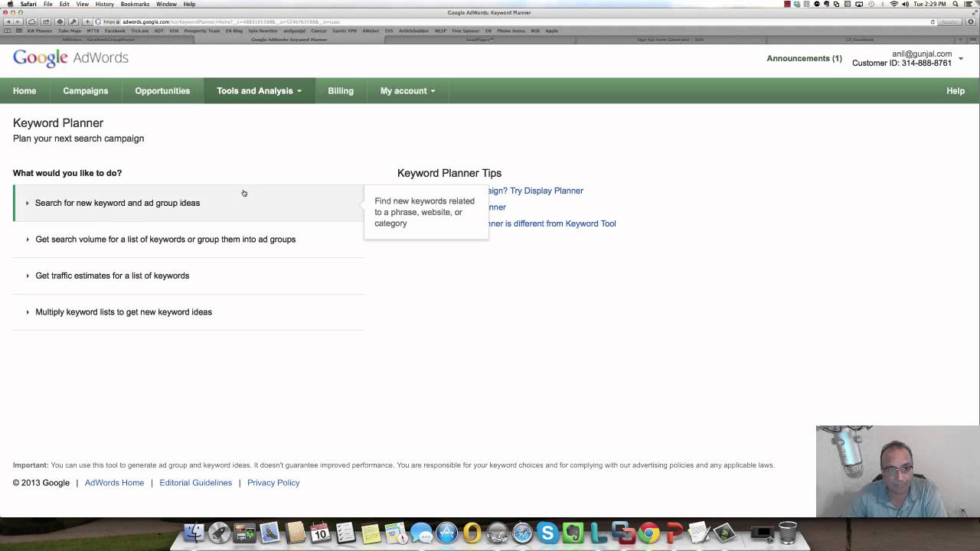Viewport: 980px width, 551px height.
Task: Go to the Home tab in AdWords
Action: pyautogui.click(x=24, y=90)
